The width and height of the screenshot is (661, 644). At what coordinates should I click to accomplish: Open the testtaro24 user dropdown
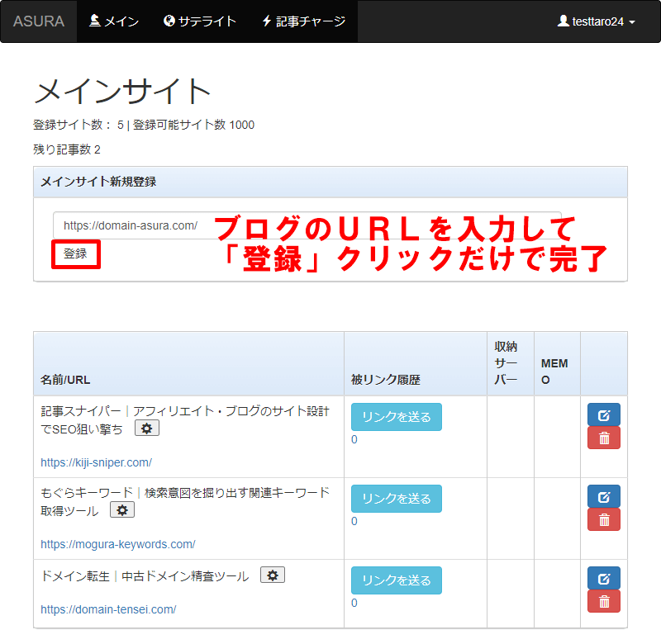click(x=597, y=21)
